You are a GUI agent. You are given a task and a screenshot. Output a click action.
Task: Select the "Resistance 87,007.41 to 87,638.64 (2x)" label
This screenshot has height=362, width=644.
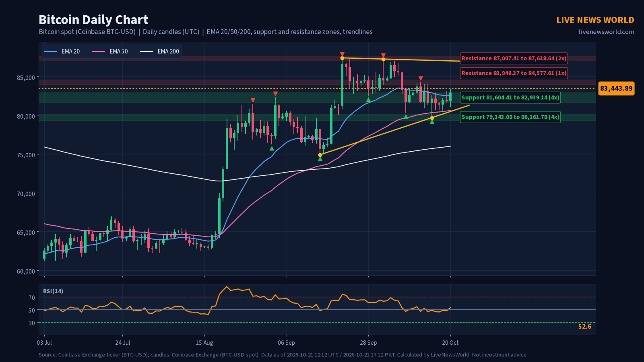point(514,58)
